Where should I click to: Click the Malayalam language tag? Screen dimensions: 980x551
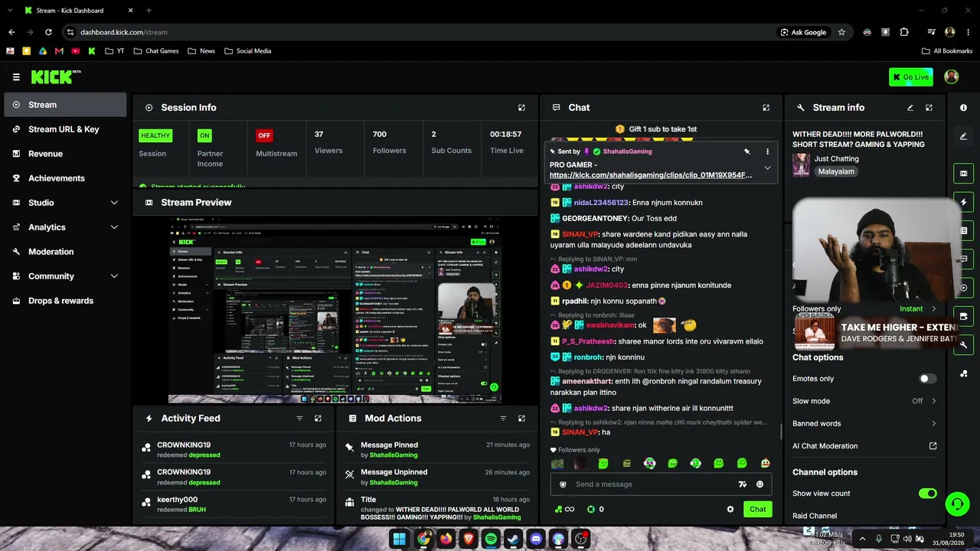coord(835,171)
